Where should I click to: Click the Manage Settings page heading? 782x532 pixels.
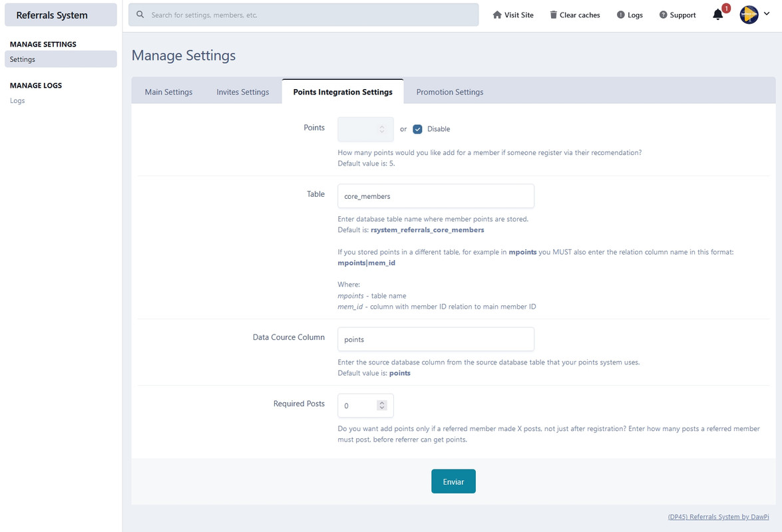184,55
